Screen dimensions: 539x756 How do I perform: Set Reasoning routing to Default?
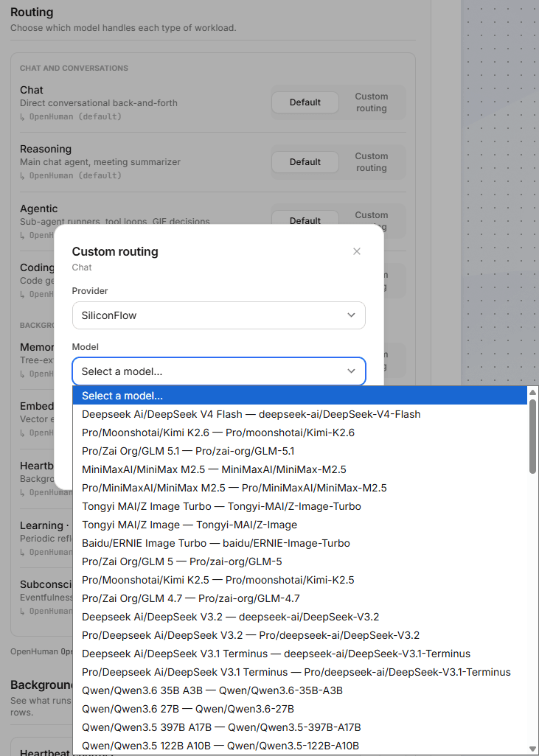(x=305, y=162)
